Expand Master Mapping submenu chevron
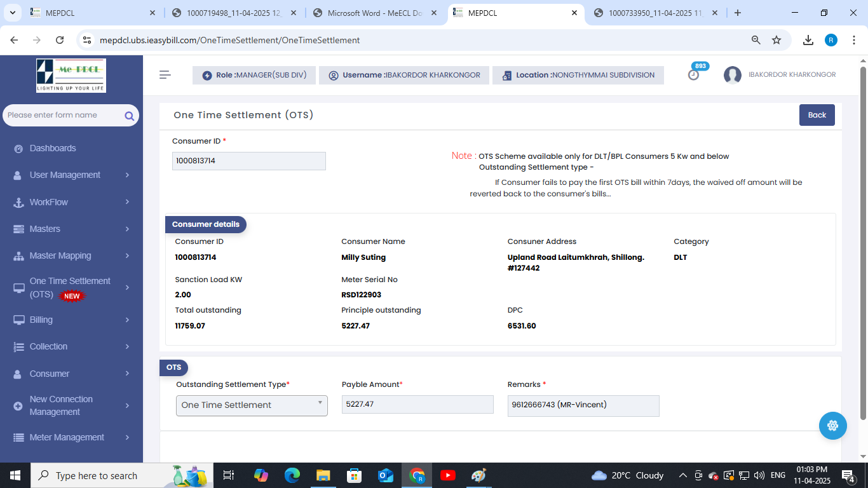Viewport: 868px width, 488px height. tap(127, 255)
